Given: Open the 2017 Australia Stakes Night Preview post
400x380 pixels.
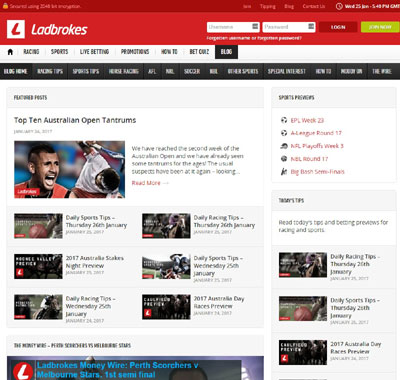Looking at the screenshot, I should 95,262.
